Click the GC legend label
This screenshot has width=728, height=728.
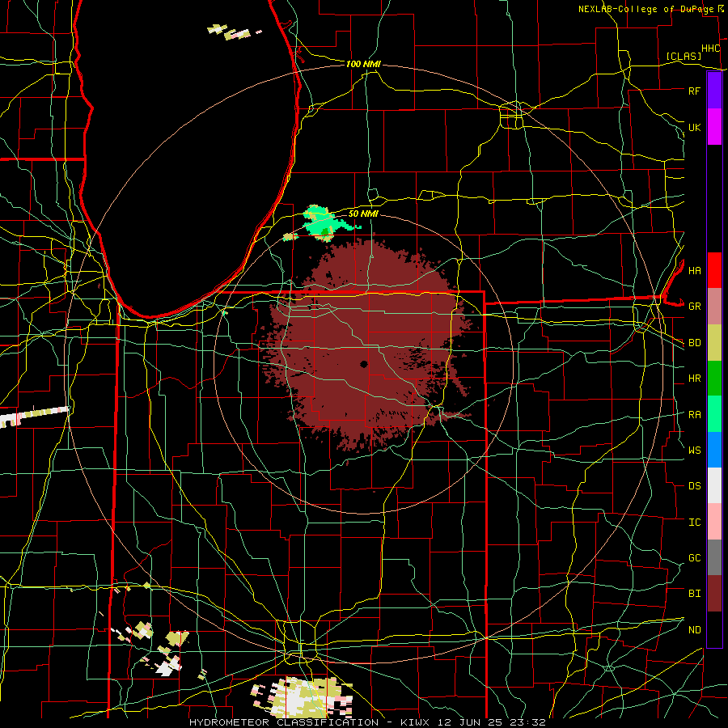(694, 558)
